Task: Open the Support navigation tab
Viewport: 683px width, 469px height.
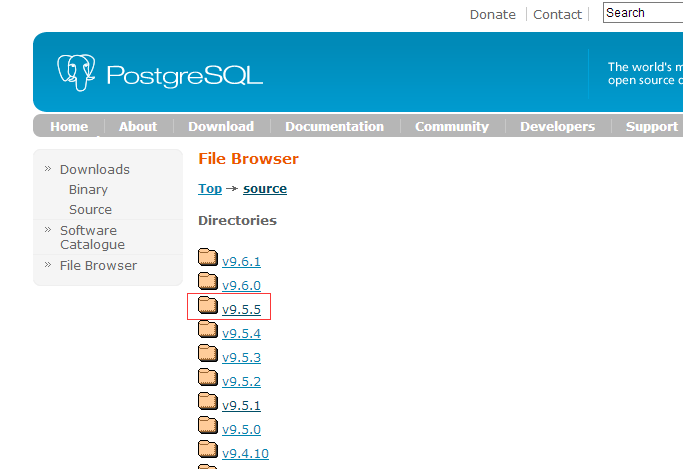Action: 652,126
